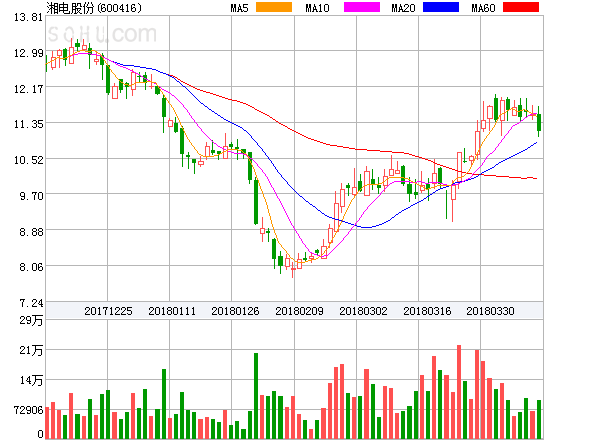Click the 11.35 price axis label

[28, 124]
